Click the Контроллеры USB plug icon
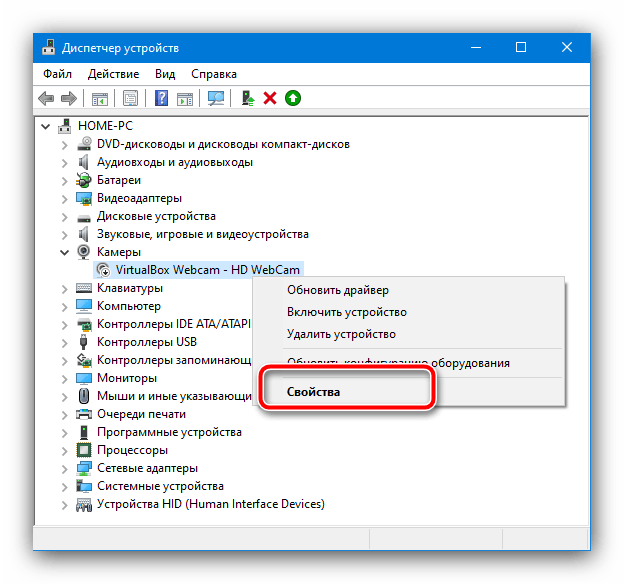 (x=84, y=342)
